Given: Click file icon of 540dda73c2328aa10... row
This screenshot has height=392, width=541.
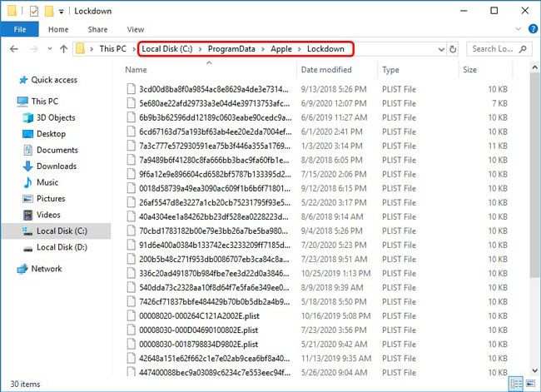Looking at the screenshot, I should click(x=132, y=287).
